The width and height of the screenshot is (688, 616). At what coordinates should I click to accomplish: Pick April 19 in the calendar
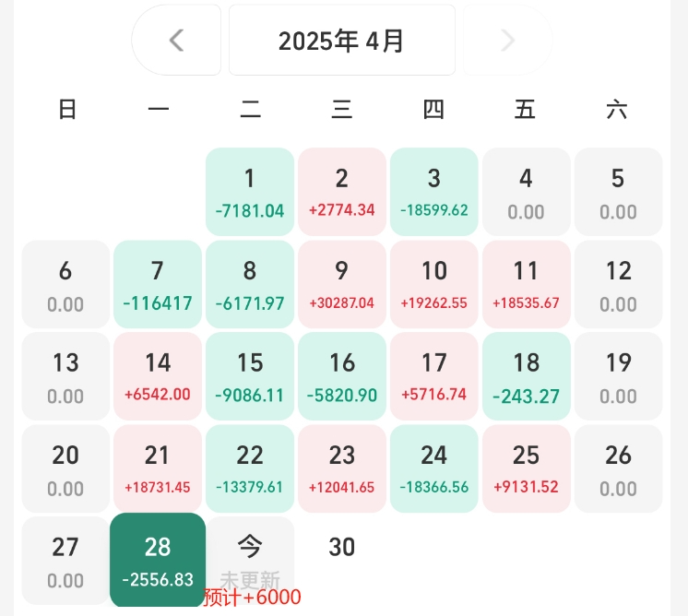pos(618,376)
